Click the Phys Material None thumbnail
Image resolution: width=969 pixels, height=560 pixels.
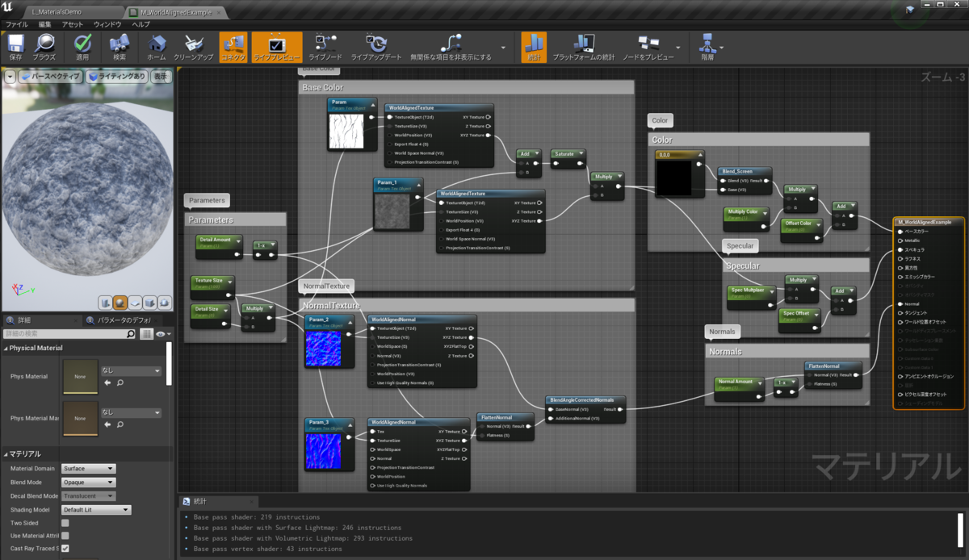pyautogui.click(x=80, y=377)
